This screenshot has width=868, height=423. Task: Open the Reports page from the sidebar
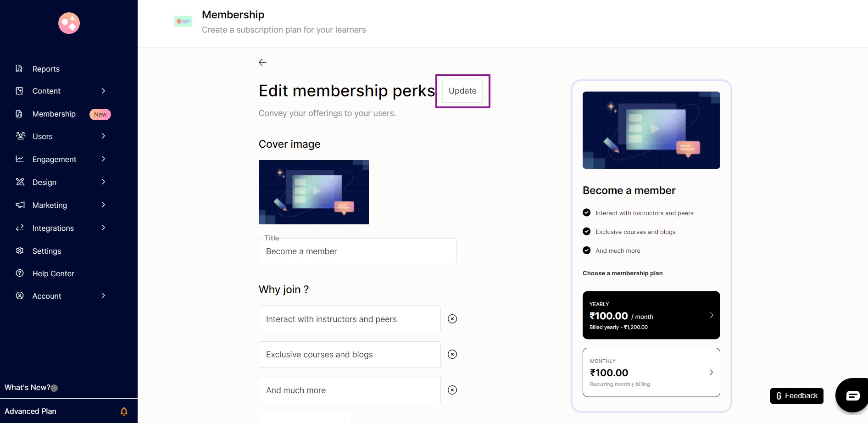46,69
